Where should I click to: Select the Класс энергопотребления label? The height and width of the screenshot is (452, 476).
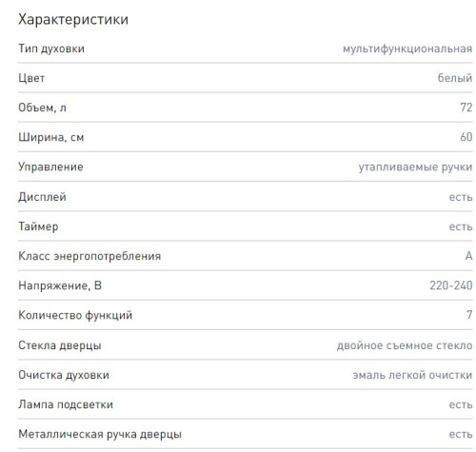click(89, 256)
